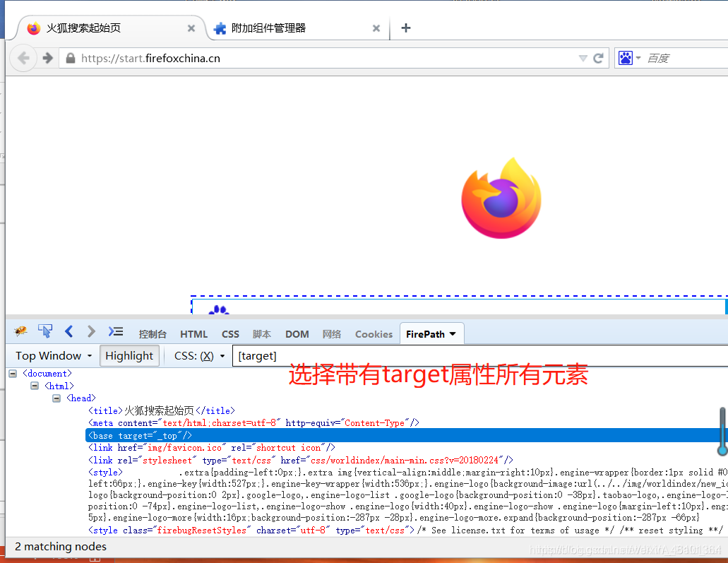
Task: Click the Firefox logo on the page
Action: 501,198
